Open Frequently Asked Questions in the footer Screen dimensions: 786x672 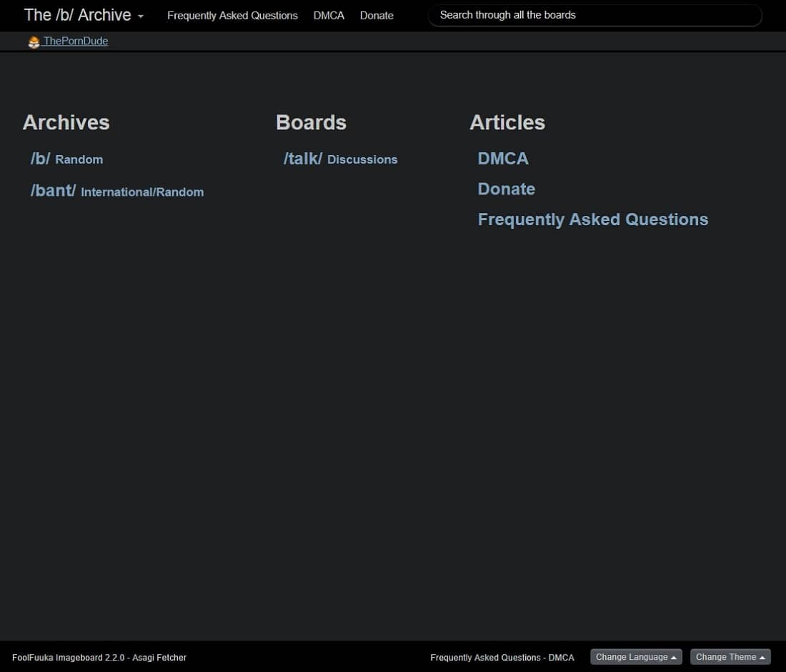click(x=485, y=658)
